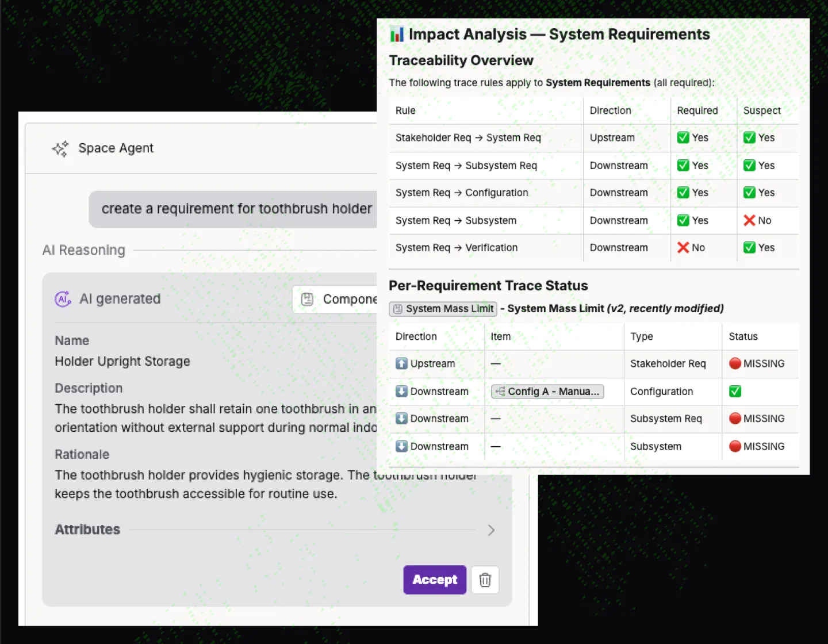Select 'Stakeholder Req → System Req' rule text
This screenshot has width=828, height=644.
(468, 137)
